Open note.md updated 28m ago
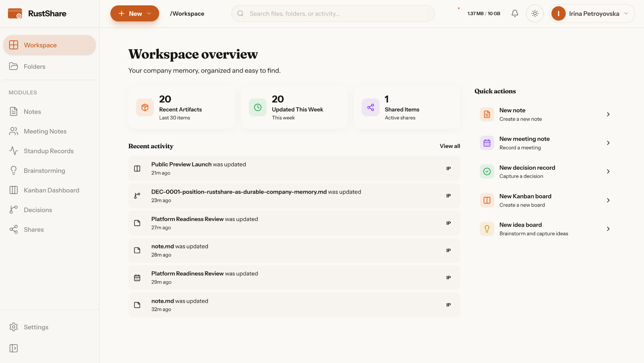 294,250
